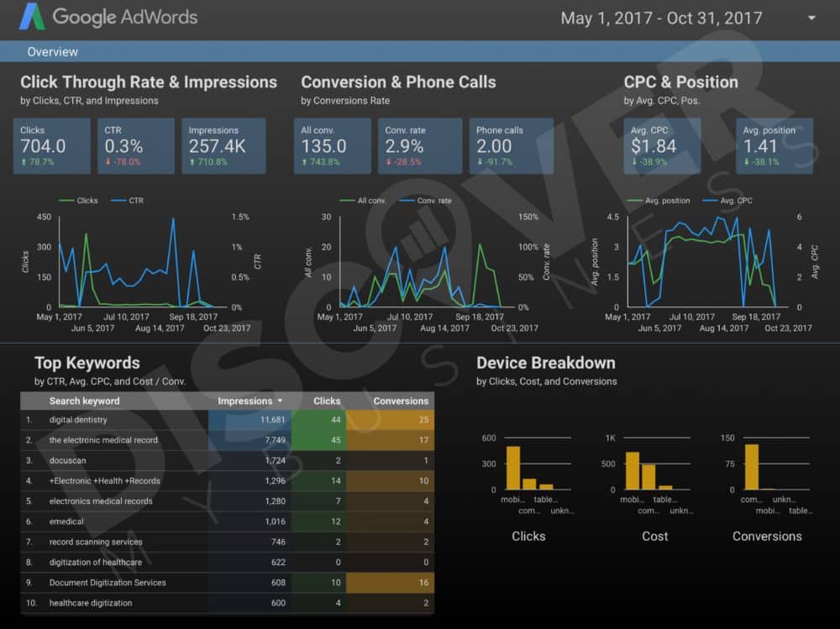Select the emedical keyword row
Image resolution: width=840 pixels, height=629 pixels.
pyautogui.click(x=227, y=522)
